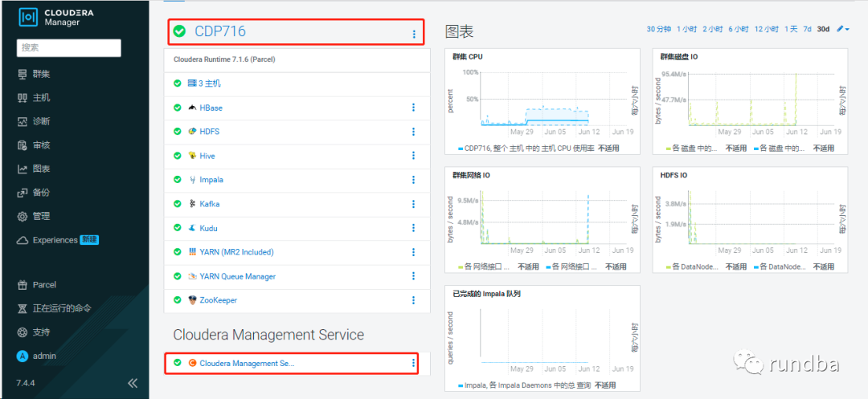
Task: Open the ZooKeeper actions menu
Action: point(414,300)
